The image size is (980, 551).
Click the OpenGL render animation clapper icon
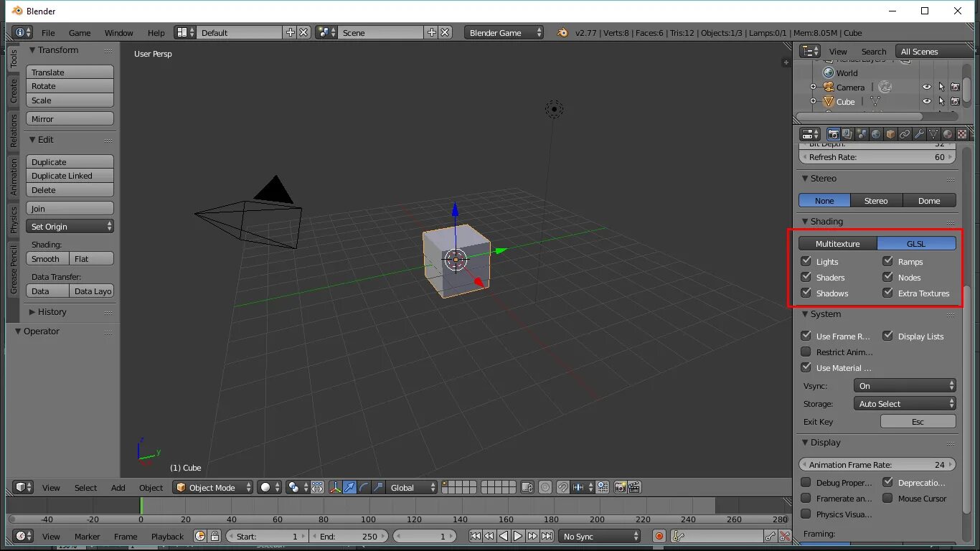(634, 487)
